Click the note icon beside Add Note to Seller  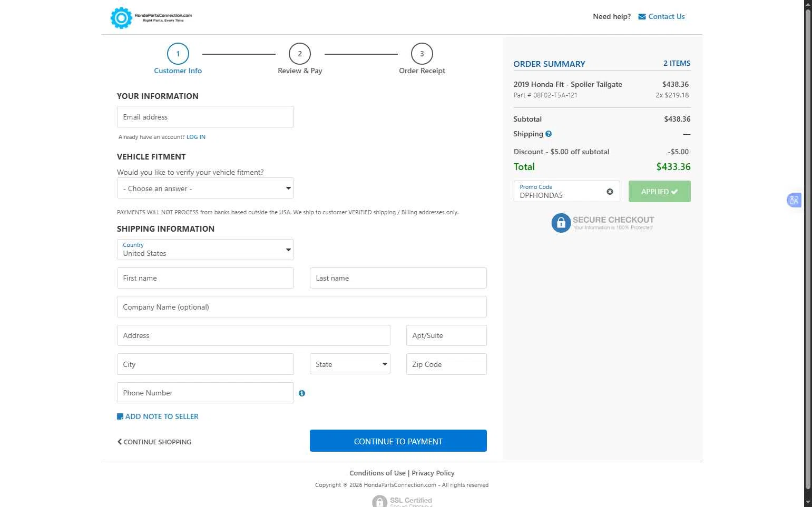[x=120, y=416]
